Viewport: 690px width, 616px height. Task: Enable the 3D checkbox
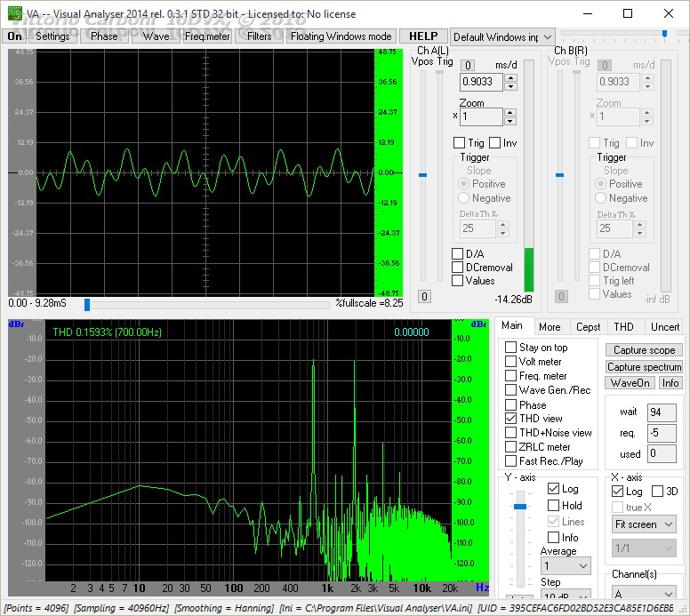[657, 491]
